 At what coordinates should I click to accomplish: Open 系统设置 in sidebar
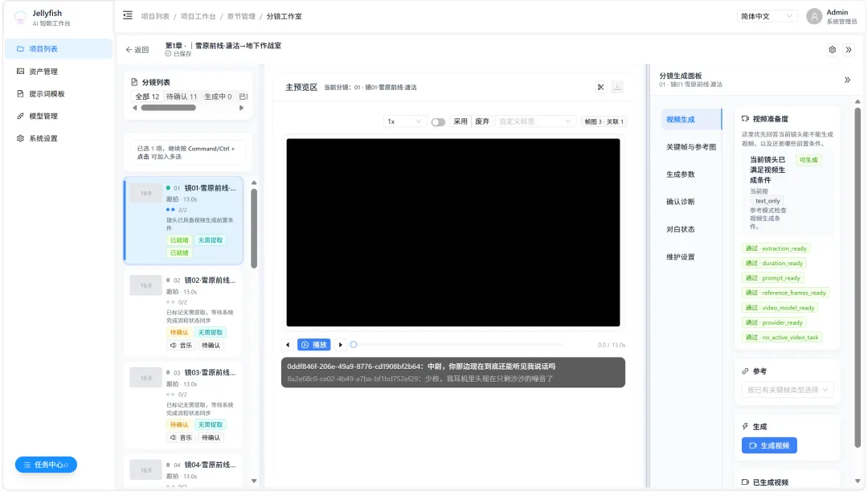pyautogui.click(x=59, y=138)
